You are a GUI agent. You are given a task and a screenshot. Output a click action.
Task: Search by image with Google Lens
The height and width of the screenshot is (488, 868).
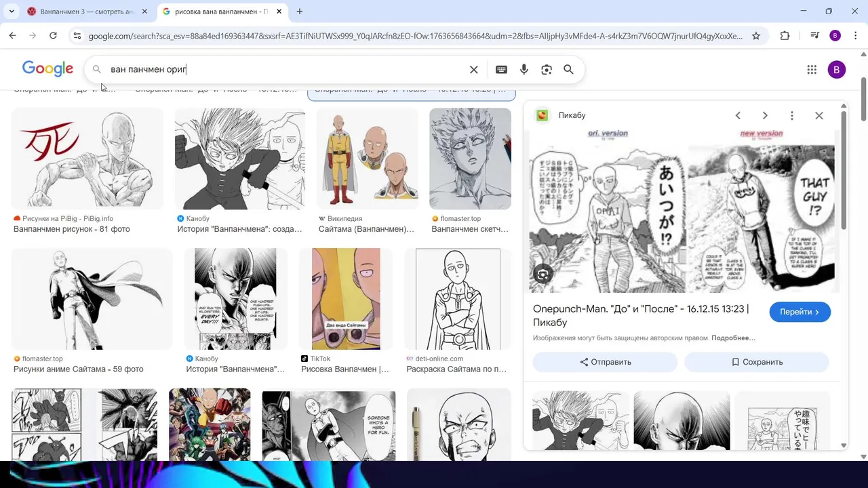click(547, 69)
